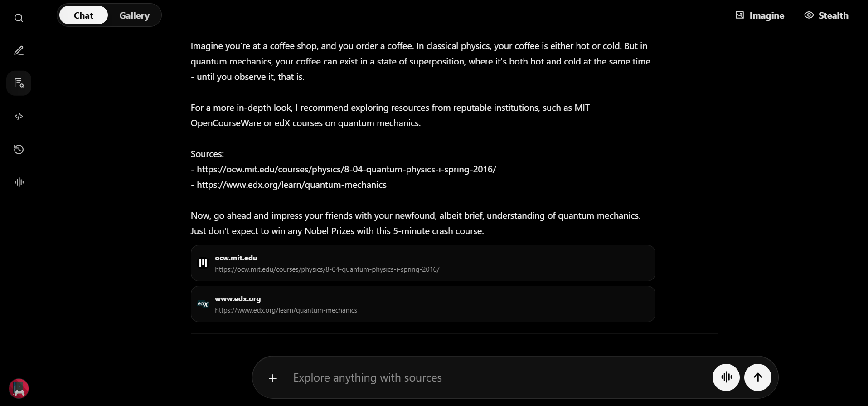
Task: Click the edX logo icon on source card
Action: [x=203, y=304]
